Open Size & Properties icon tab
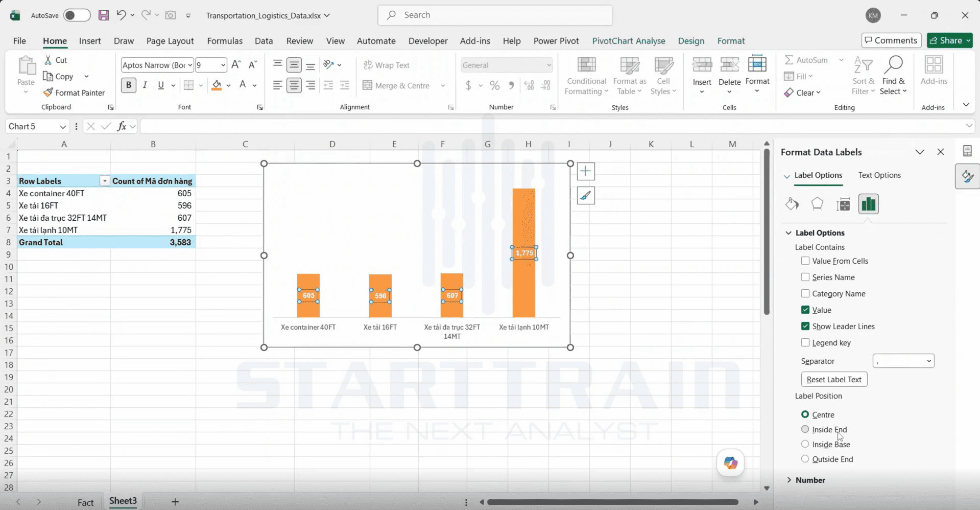Screen dimensions: 980x510 [843, 204]
